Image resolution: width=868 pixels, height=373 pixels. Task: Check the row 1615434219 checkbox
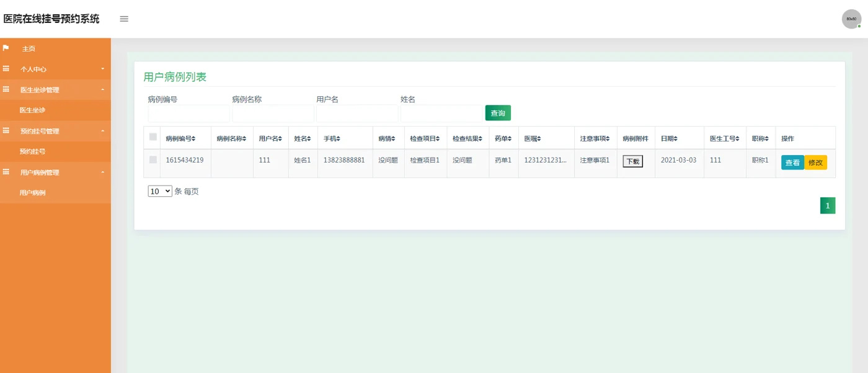tap(153, 160)
